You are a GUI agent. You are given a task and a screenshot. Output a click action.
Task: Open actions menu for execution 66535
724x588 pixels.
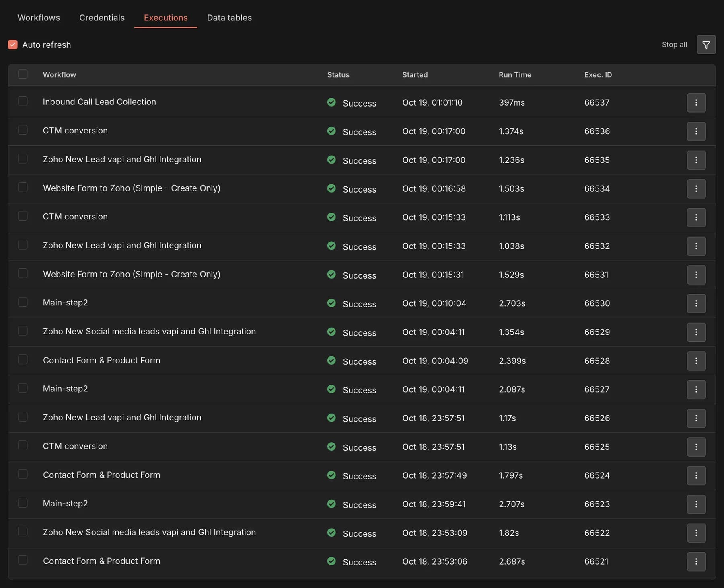696,160
